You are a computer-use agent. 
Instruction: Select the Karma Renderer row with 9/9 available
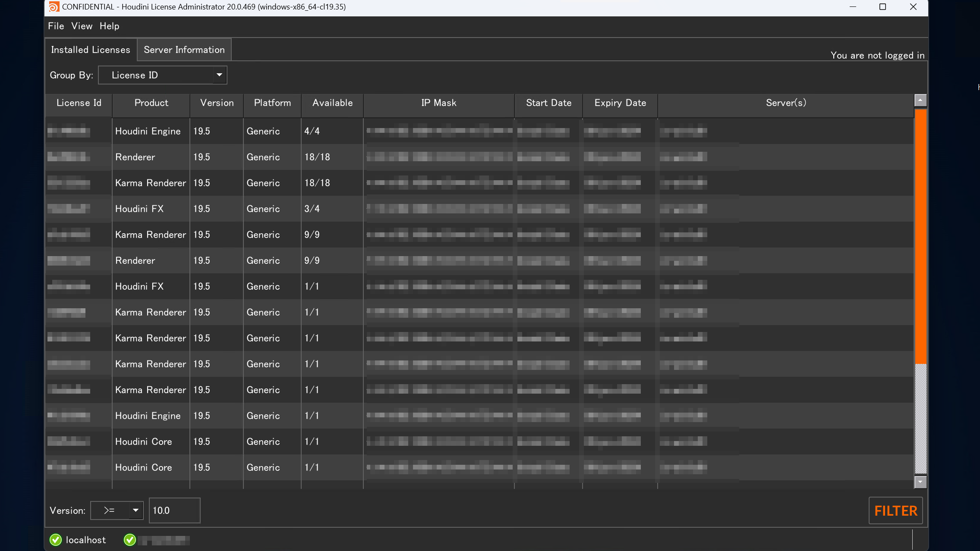click(x=479, y=235)
